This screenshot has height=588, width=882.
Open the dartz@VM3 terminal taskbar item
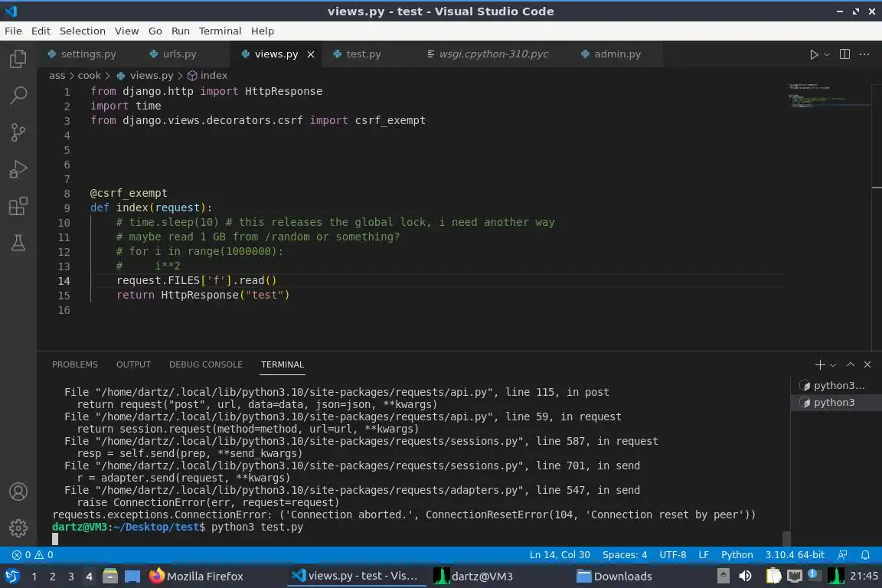(473, 577)
